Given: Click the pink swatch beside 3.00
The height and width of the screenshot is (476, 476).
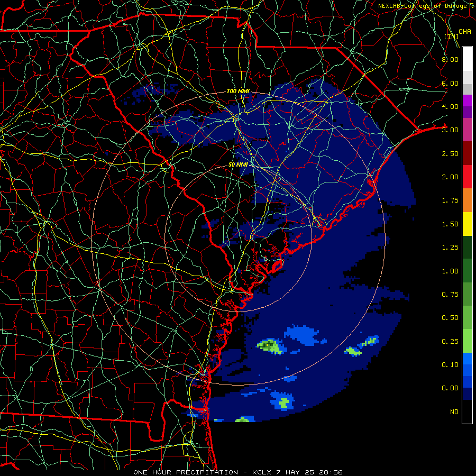Looking at the screenshot, I should [467, 130].
